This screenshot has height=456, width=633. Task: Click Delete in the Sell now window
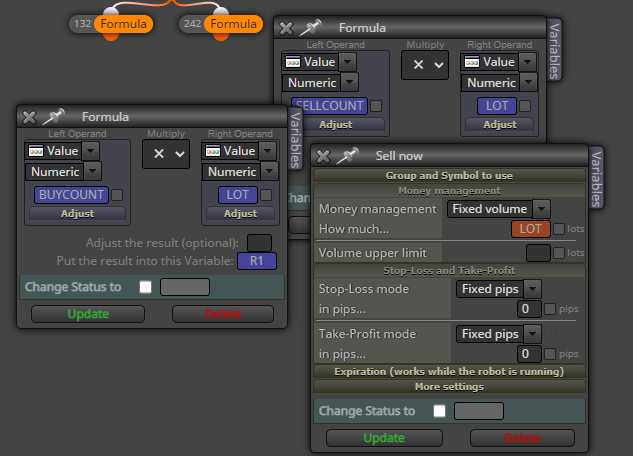tap(522, 438)
